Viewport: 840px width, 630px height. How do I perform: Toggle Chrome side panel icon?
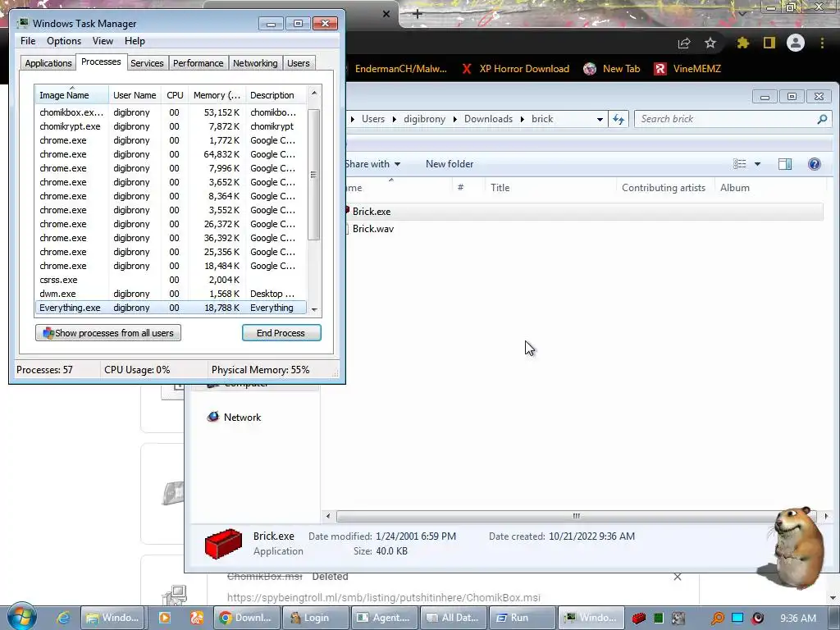(x=769, y=43)
